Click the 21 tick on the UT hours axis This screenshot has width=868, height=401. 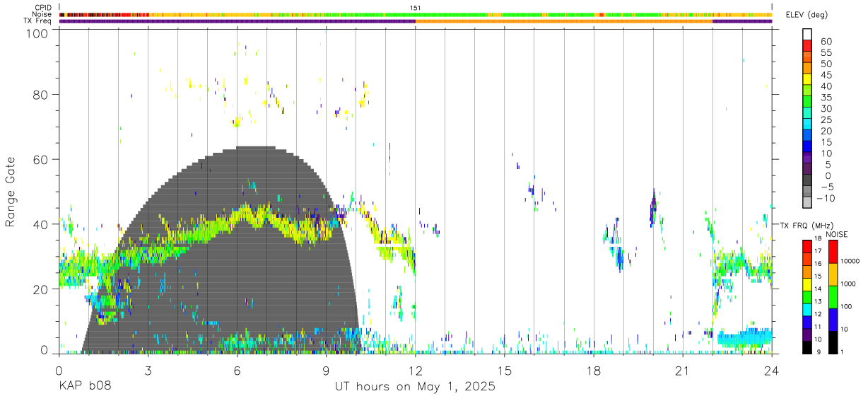683,371
